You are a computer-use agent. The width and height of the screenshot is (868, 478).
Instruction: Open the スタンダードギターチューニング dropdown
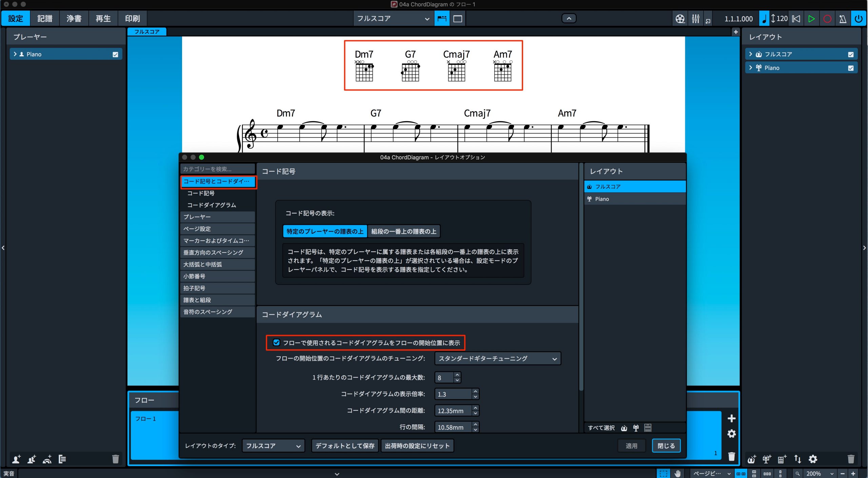(x=497, y=358)
